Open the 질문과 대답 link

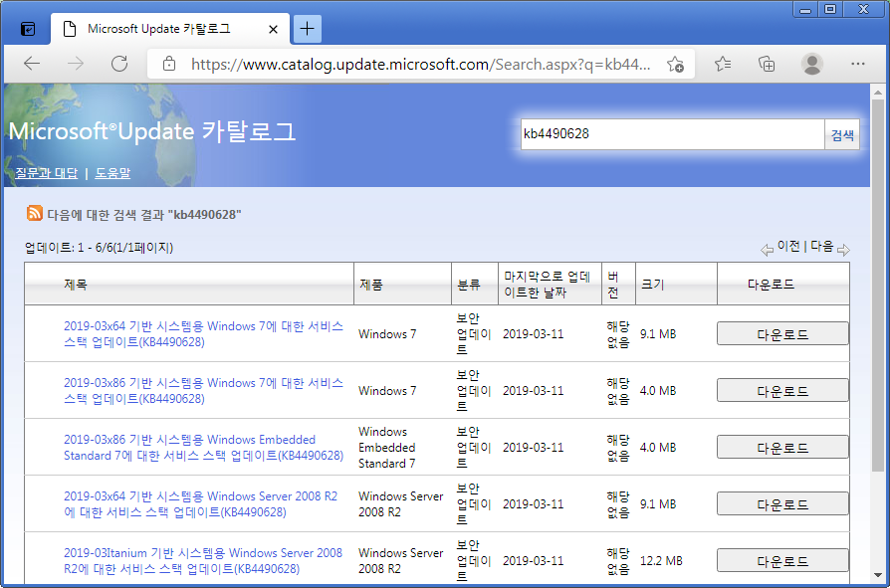[x=46, y=173]
